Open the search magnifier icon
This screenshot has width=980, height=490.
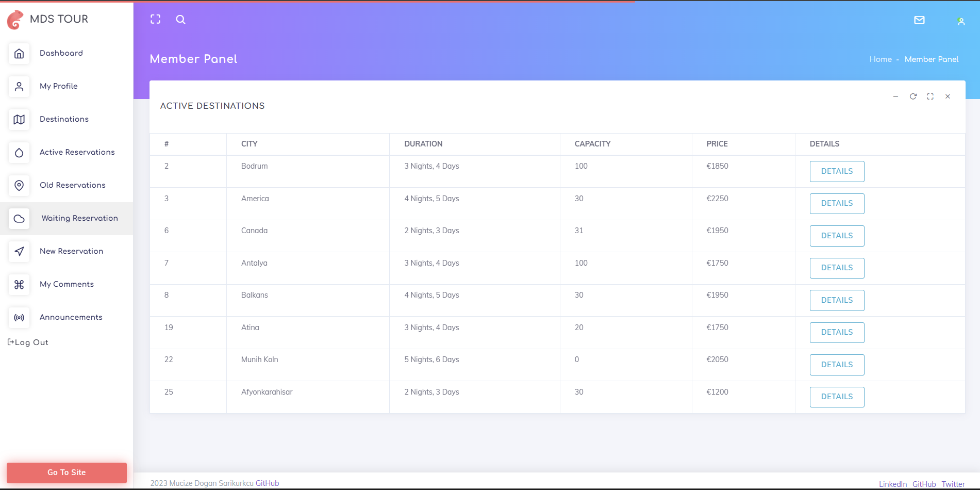click(x=180, y=20)
